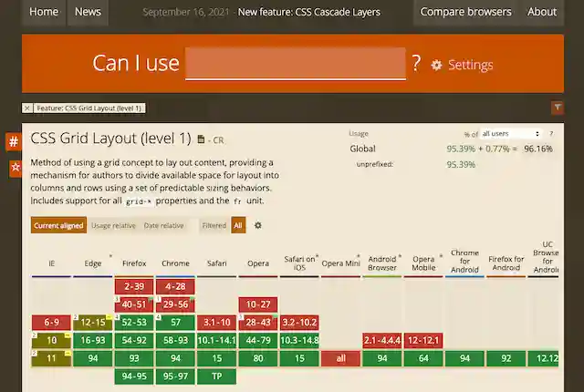Image resolution: width=584 pixels, height=392 pixels.
Task: Select Opera 28-43 cell
Action: point(258,323)
